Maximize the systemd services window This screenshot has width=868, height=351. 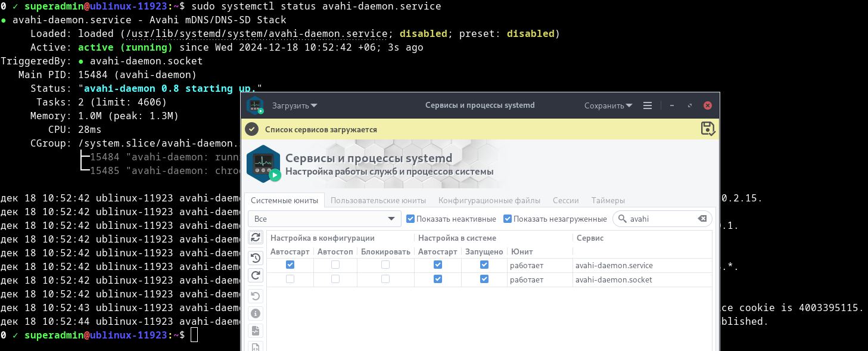pos(690,105)
